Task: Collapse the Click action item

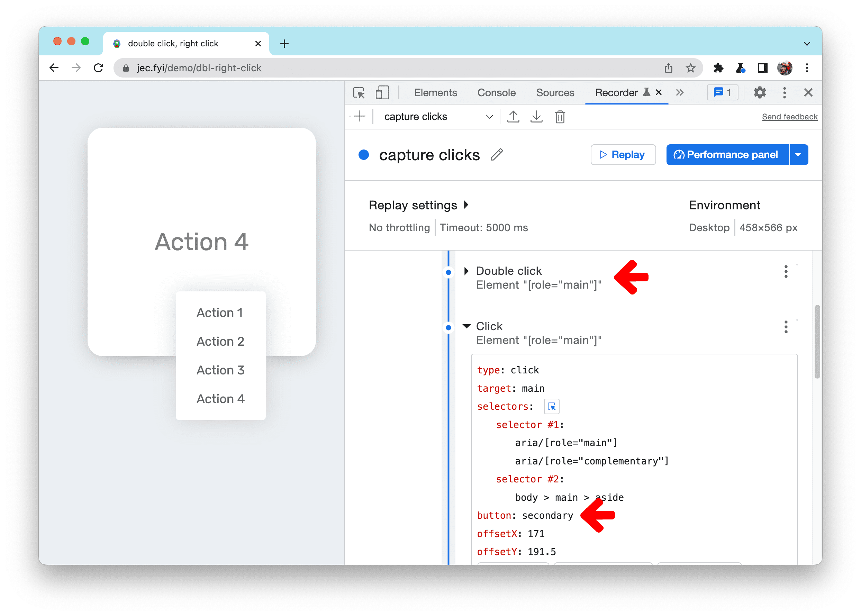Action: (466, 327)
